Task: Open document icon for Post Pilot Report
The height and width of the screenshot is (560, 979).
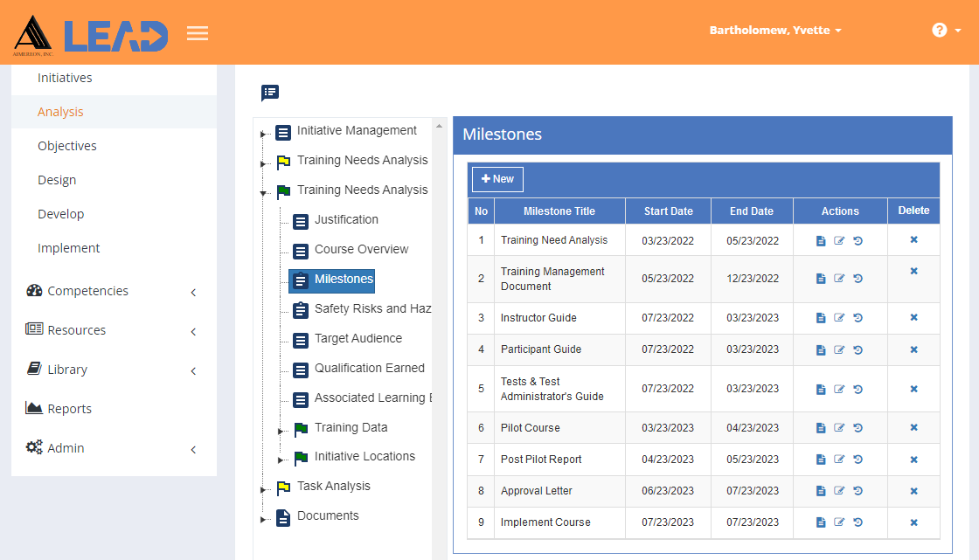Action: pos(821,460)
